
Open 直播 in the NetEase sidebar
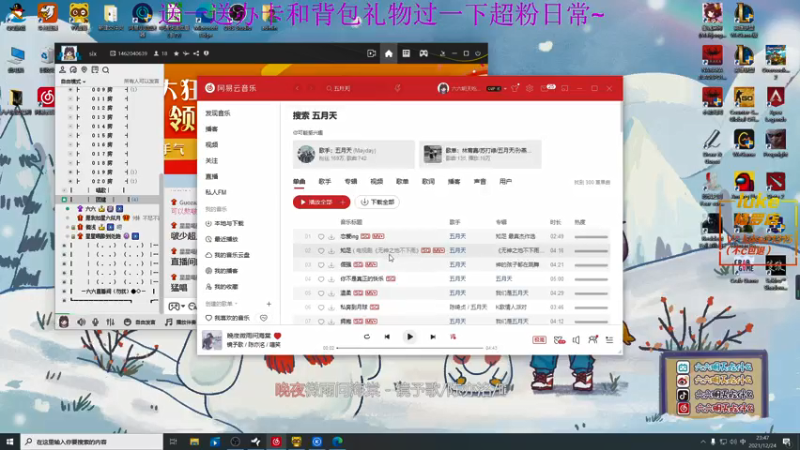coord(211,177)
